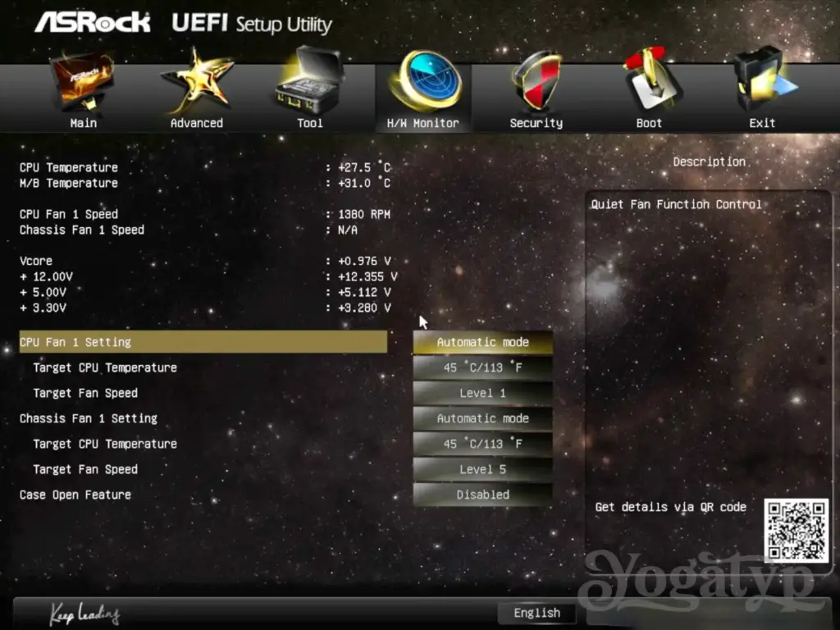Click the +3.280 V value

click(364, 308)
